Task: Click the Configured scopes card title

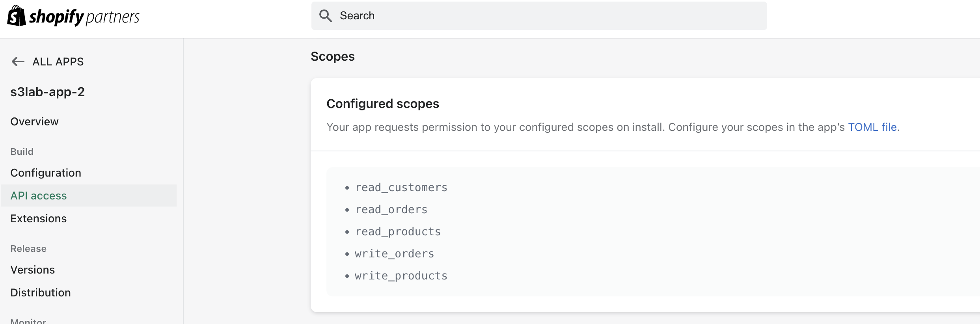Action: (383, 104)
